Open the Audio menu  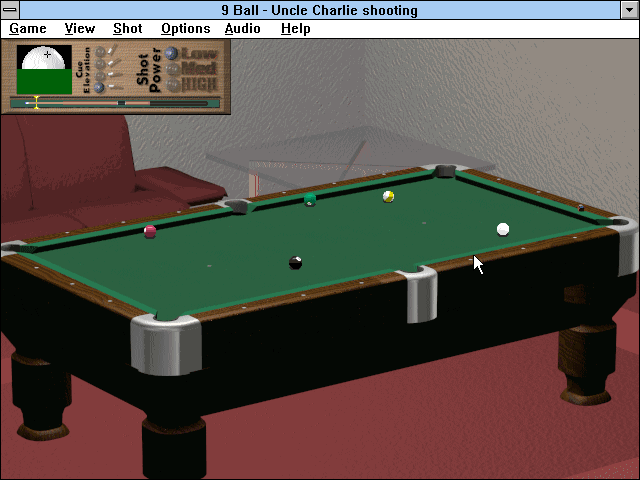coord(242,29)
